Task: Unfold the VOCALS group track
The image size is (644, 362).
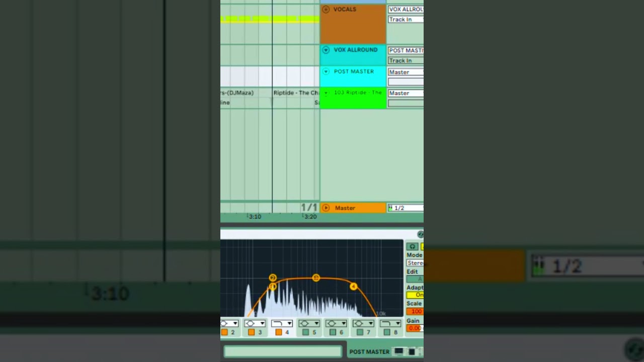Action: [x=326, y=10]
